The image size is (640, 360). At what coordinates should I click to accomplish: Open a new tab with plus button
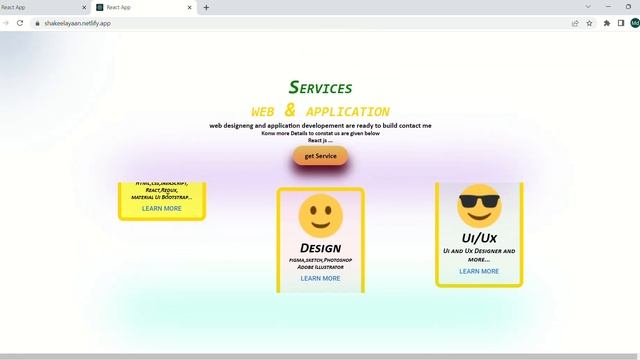[x=206, y=7]
